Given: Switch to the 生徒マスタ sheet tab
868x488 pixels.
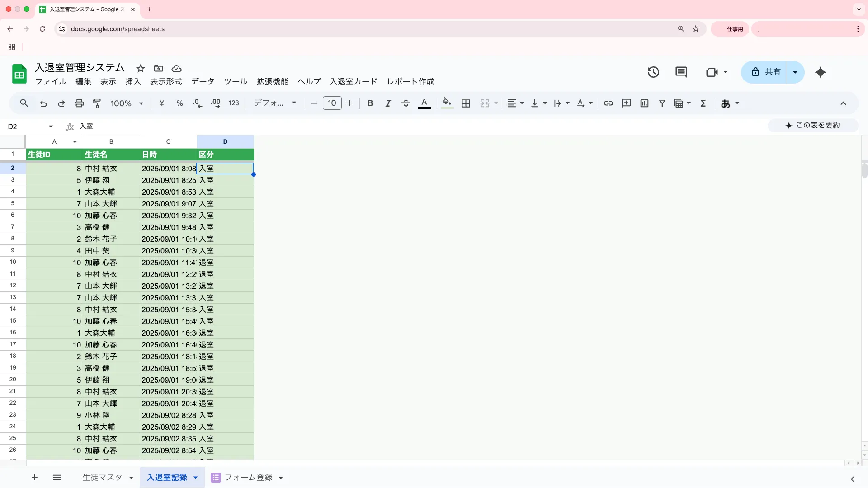Looking at the screenshot, I should coord(102,478).
